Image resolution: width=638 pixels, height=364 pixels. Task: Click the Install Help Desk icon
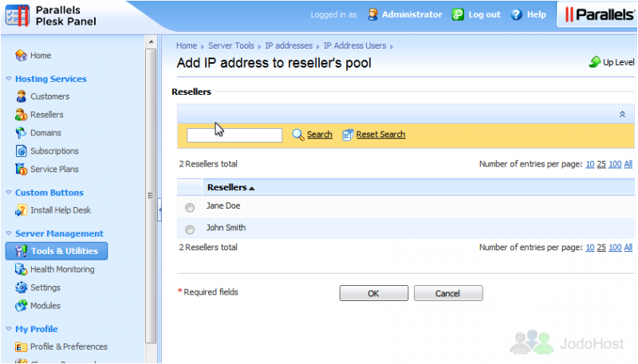click(x=22, y=210)
